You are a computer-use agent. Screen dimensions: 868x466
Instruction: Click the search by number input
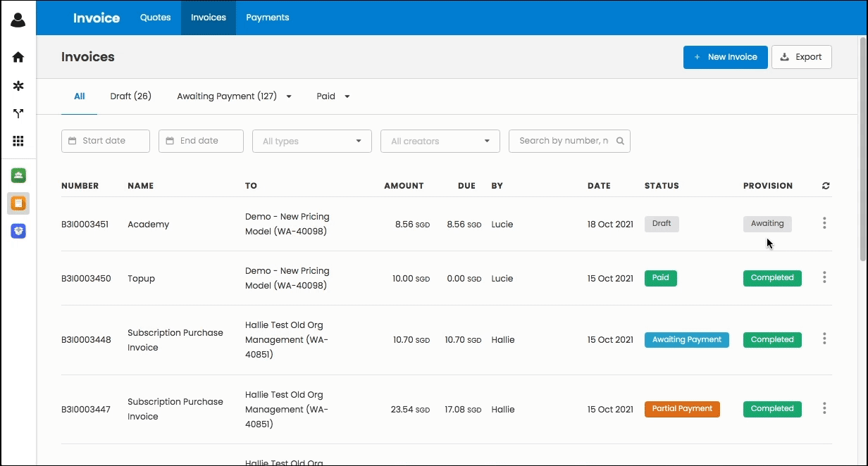click(x=569, y=141)
